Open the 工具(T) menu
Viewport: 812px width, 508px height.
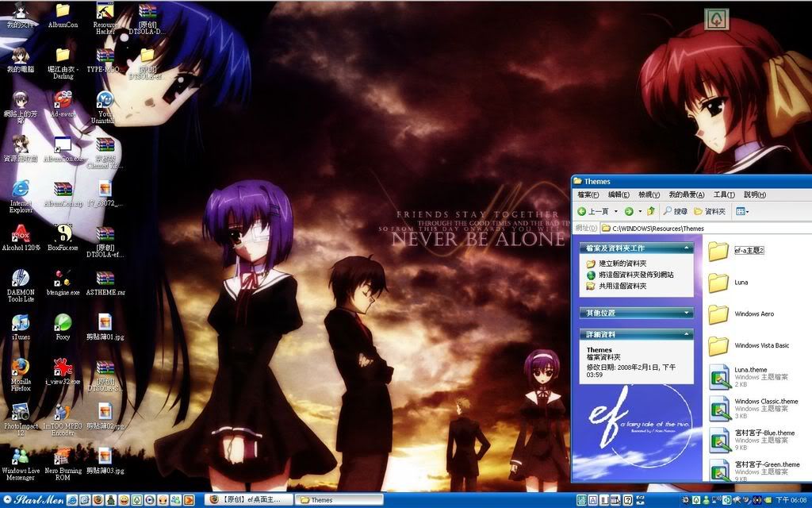click(x=724, y=194)
